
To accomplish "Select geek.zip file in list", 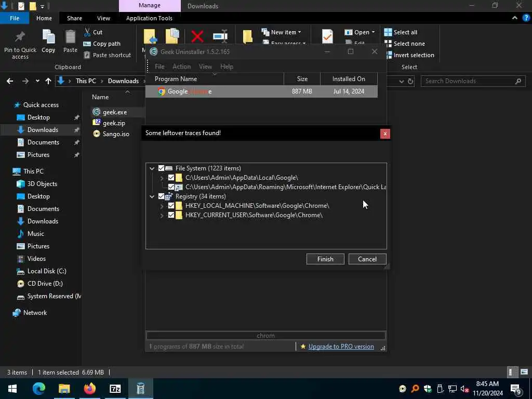I will click(x=109, y=123).
